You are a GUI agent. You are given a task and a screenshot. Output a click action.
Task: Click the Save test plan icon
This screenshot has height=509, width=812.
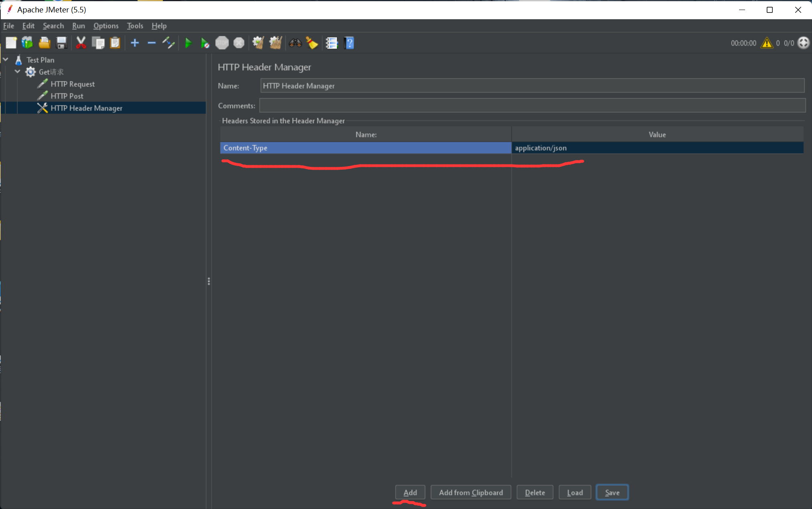click(x=61, y=43)
